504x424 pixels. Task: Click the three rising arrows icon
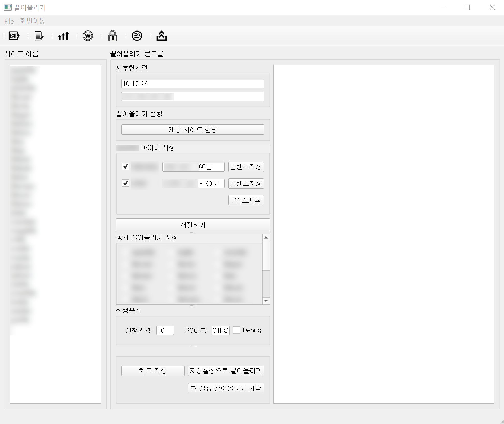[63, 36]
